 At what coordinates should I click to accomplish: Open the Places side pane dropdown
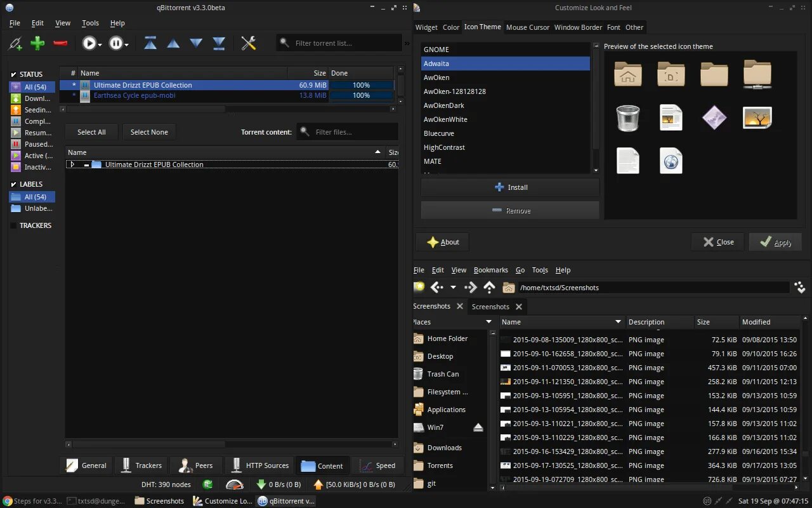coord(489,322)
